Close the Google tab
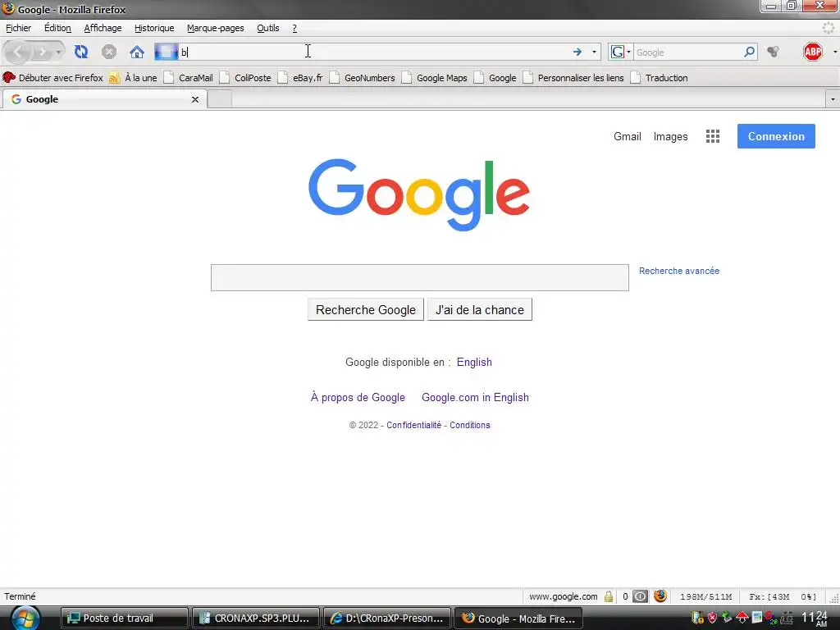This screenshot has height=630, width=840. pyautogui.click(x=195, y=99)
